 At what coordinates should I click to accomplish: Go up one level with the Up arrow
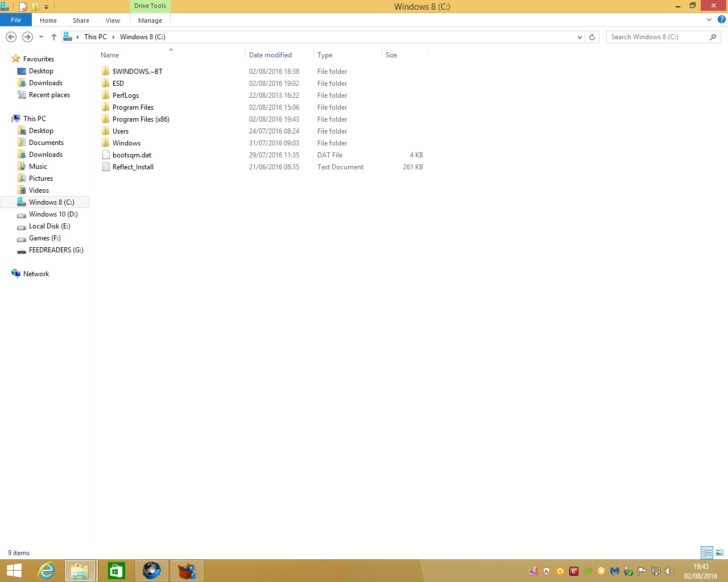pyautogui.click(x=54, y=37)
